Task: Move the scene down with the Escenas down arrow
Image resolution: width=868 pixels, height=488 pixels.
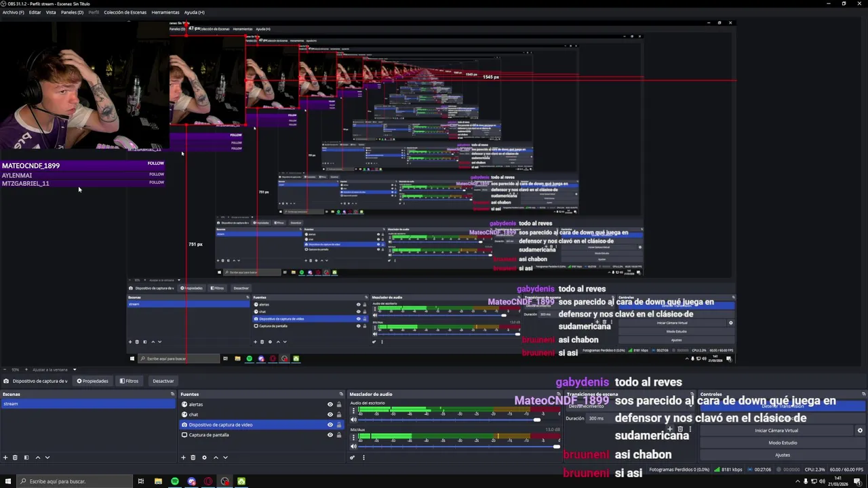Action: tap(47, 457)
